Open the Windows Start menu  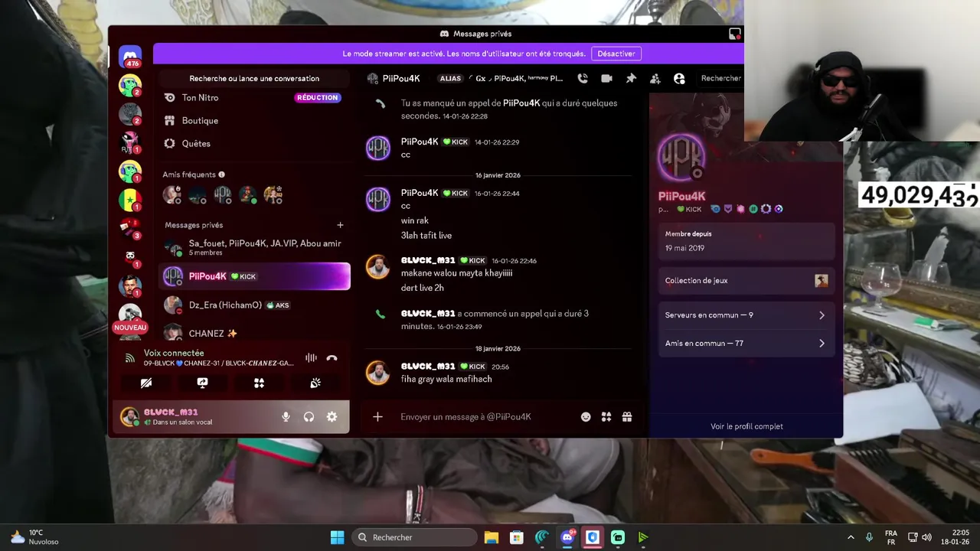click(337, 537)
